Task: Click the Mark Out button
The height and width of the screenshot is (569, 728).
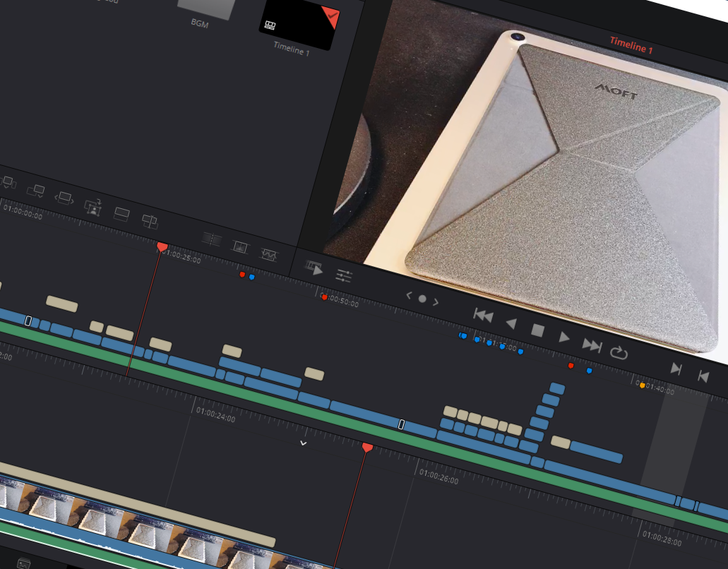Action: click(703, 376)
